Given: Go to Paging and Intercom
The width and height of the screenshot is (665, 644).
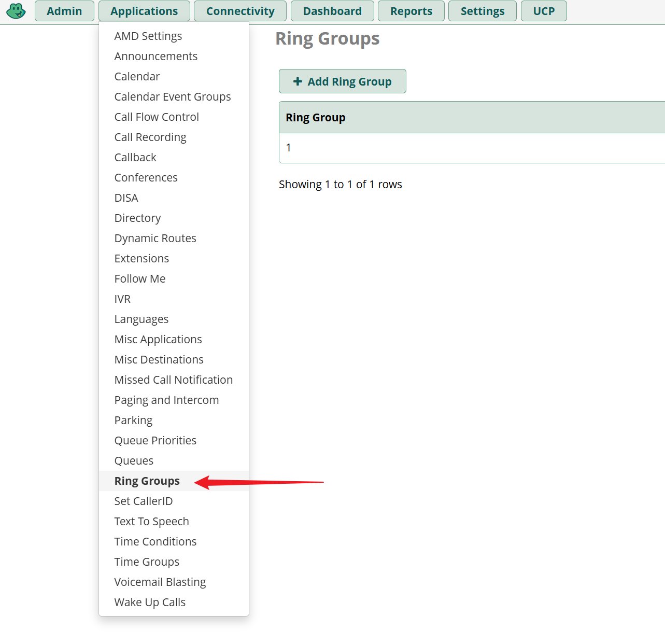Looking at the screenshot, I should tap(166, 400).
